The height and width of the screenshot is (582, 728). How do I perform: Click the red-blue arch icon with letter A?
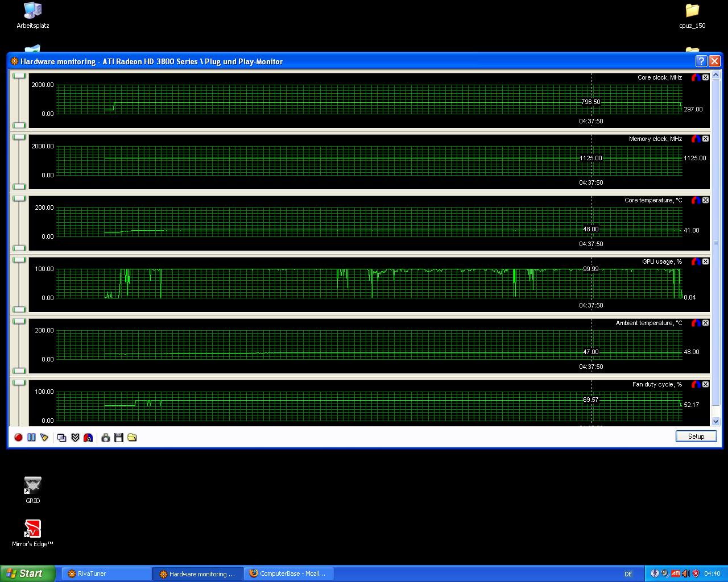tap(88, 437)
